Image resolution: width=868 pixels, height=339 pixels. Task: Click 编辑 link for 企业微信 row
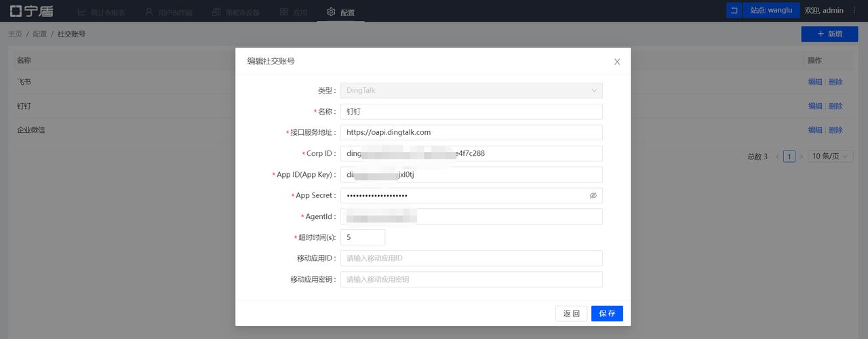[815, 130]
